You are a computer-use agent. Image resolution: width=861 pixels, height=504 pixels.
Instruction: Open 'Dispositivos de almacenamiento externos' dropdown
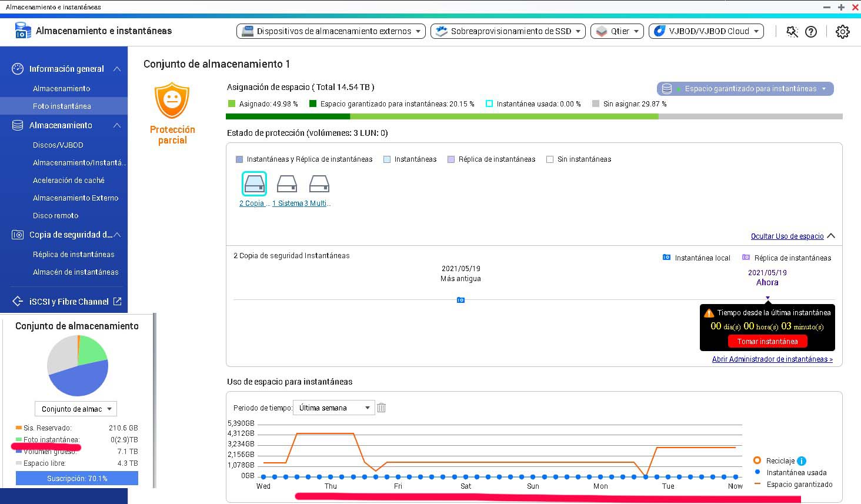(331, 31)
